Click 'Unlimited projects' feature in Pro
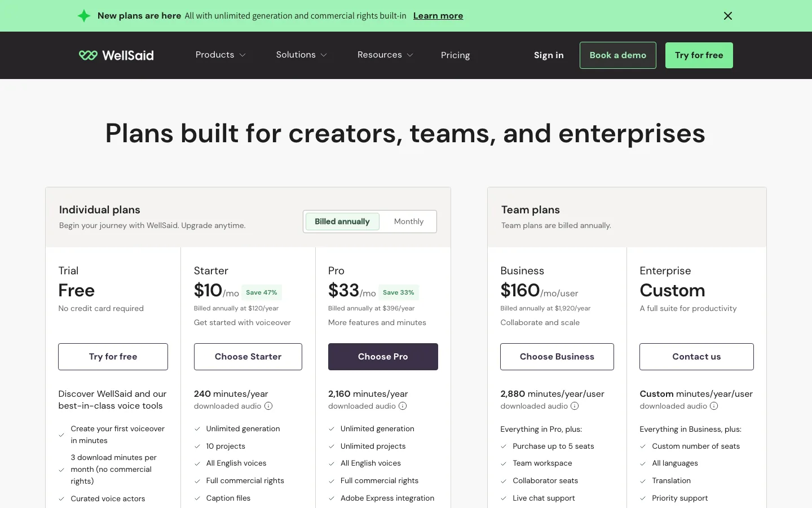 click(373, 446)
